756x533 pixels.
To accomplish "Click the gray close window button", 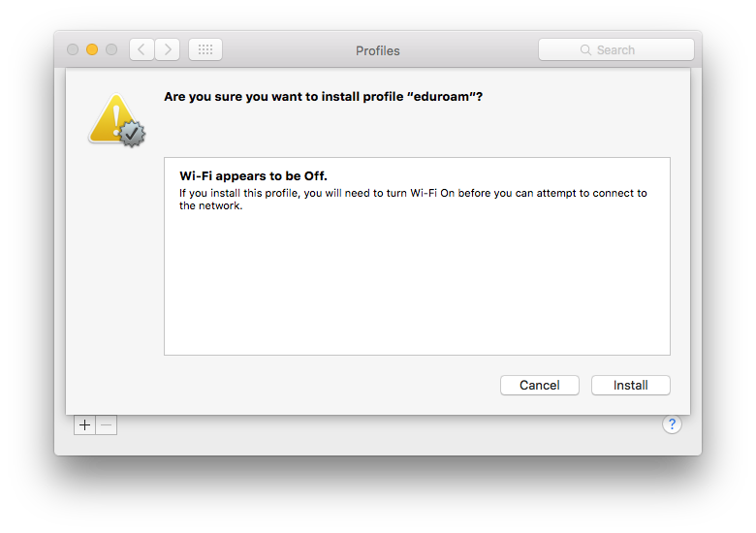I will [x=73, y=49].
